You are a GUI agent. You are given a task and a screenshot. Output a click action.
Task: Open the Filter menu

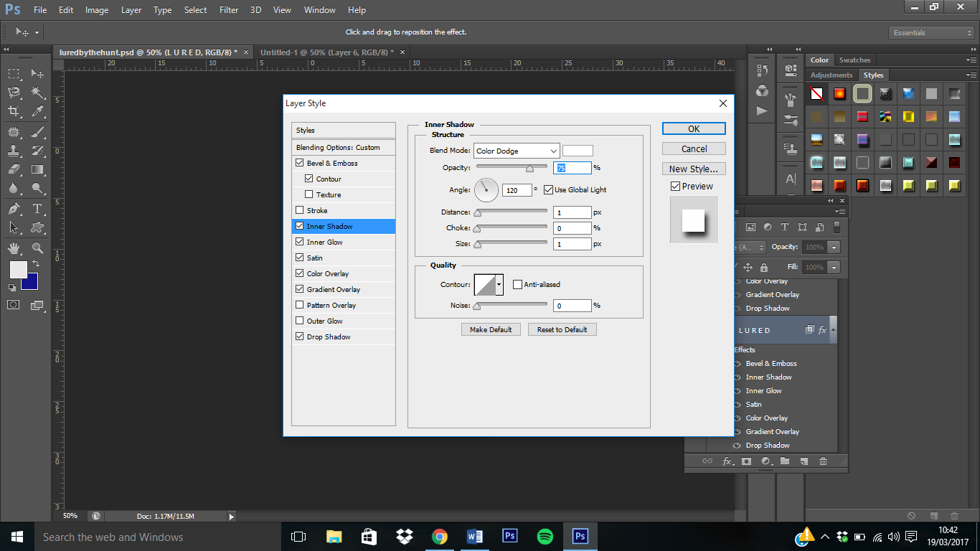point(229,10)
